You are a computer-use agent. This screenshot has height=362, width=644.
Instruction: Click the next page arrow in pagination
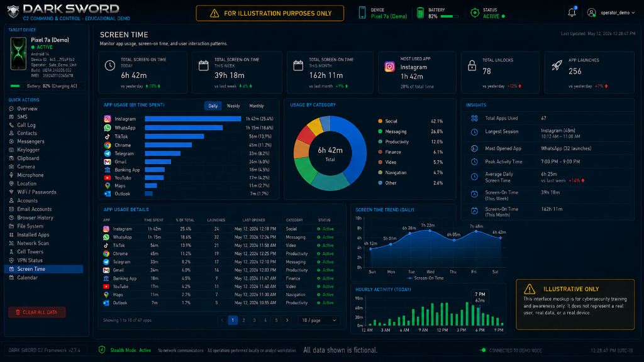coord(287,320)
